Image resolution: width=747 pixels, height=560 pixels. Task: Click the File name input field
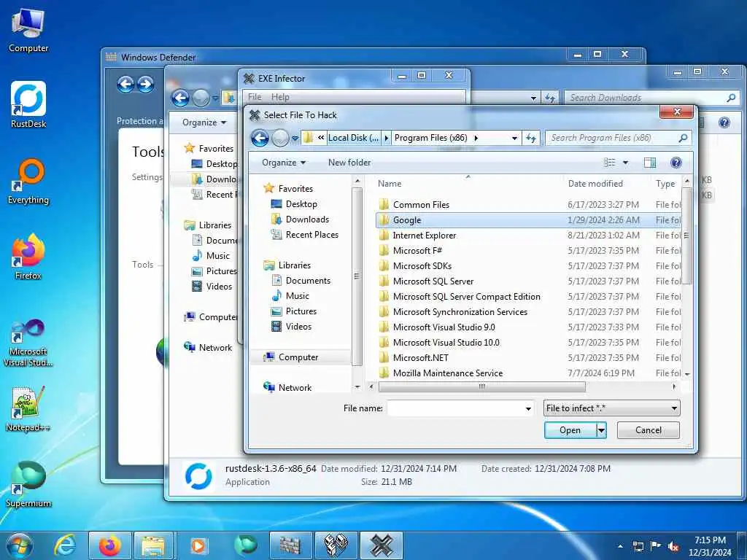tap(455, 408)
